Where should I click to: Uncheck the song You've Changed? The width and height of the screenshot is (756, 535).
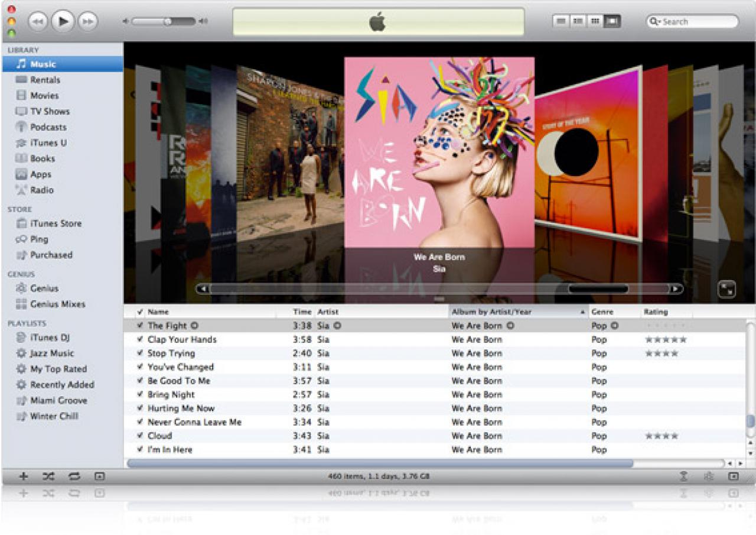pyautogui.click(x=140, y=367)
